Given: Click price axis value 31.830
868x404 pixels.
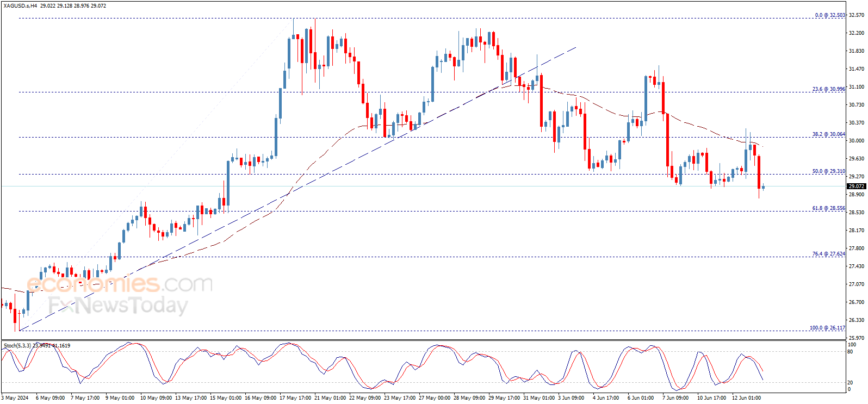Looking at the screenshot, I should click(857, 51).
